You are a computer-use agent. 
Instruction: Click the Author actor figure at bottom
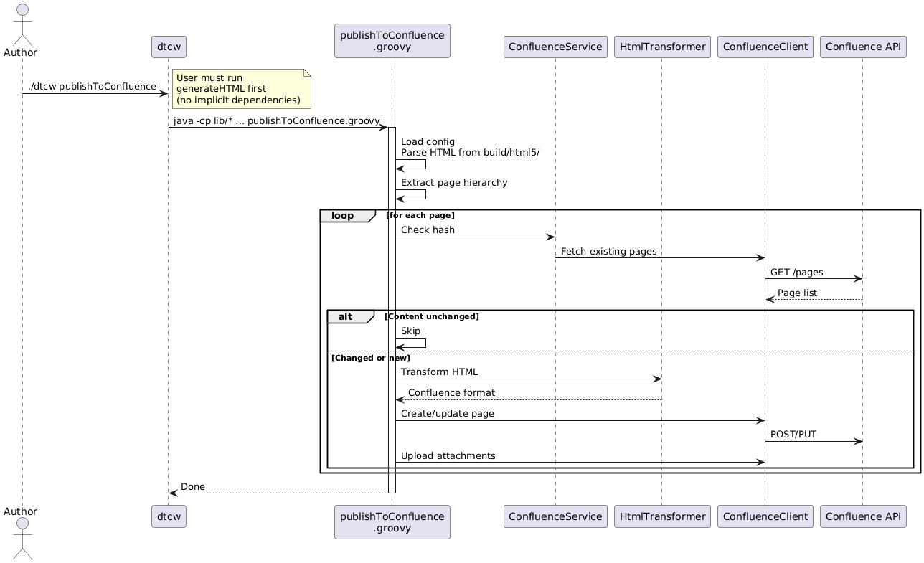22,538
